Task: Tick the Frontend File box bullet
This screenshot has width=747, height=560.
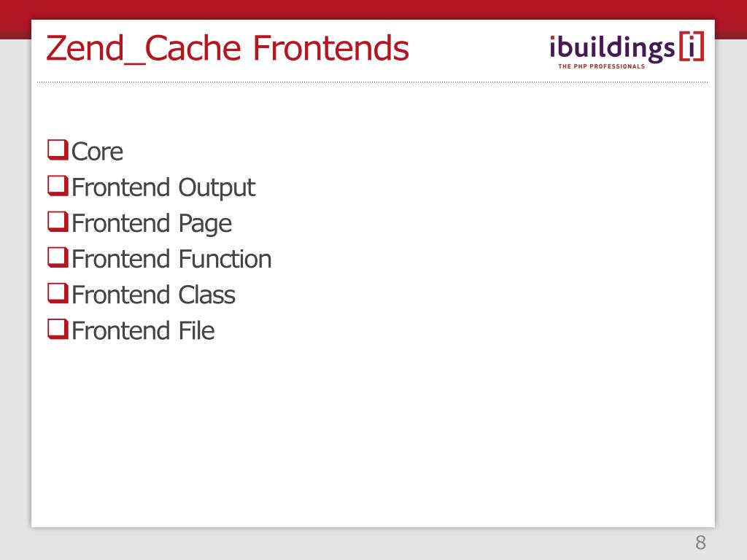Action: [58, 329]
